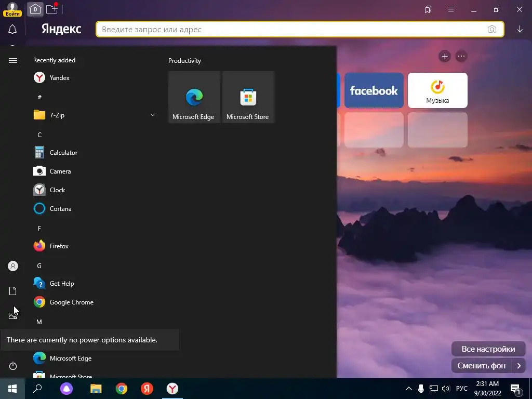
Task: Open a new tab in Yandex Browser
Action: click(x=52, y=9)
